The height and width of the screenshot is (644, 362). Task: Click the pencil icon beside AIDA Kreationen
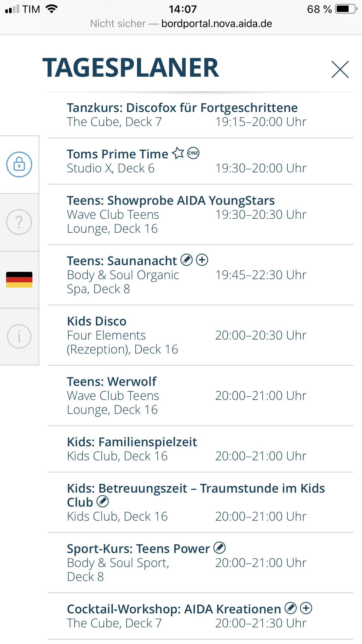[x=291, y=608]
